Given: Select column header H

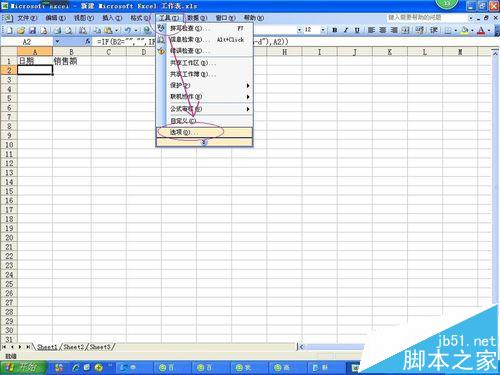Looking at the screenshot, I should 284,52.
